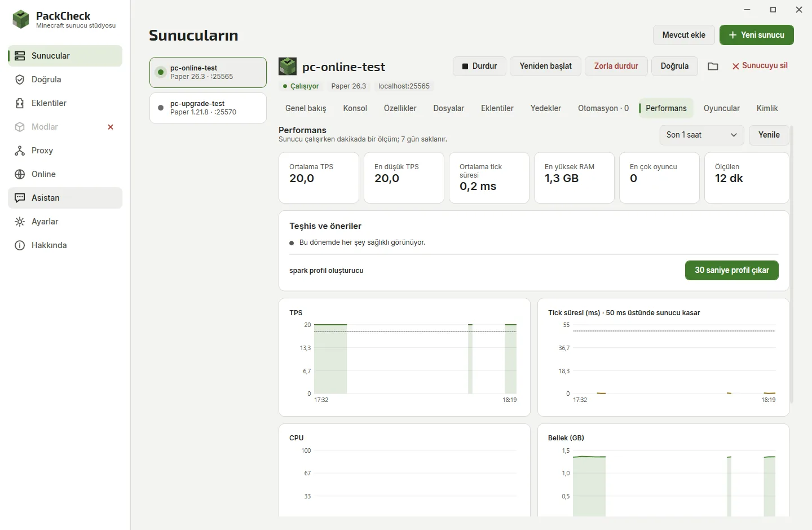Click the En yüksek RAM 1,3 GB card
Viewport: 812px width, 530px height.
tap(574, 178)
